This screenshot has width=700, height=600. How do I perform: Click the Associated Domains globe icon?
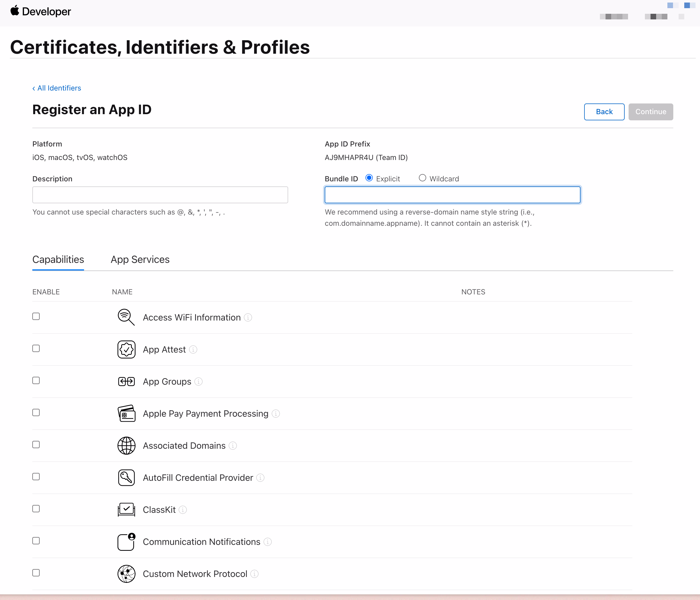pos(126,445)
